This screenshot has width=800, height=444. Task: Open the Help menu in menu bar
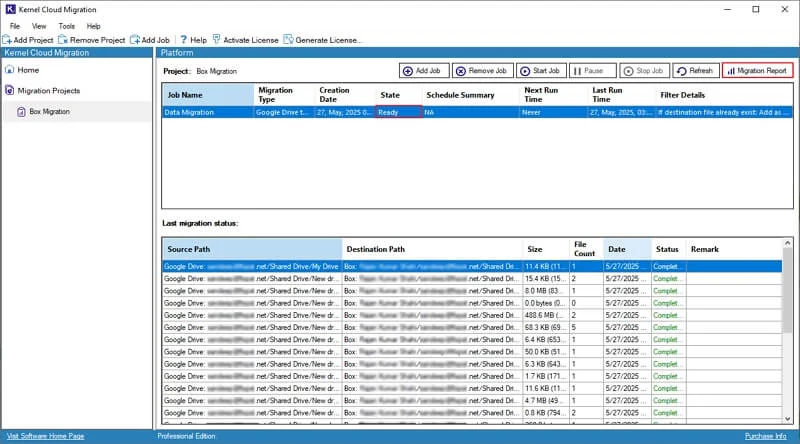coord(93,26)
